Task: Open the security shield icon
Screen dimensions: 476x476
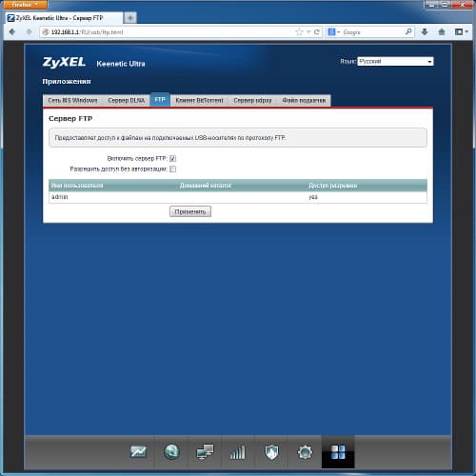Action: click(x=271, y=452)
